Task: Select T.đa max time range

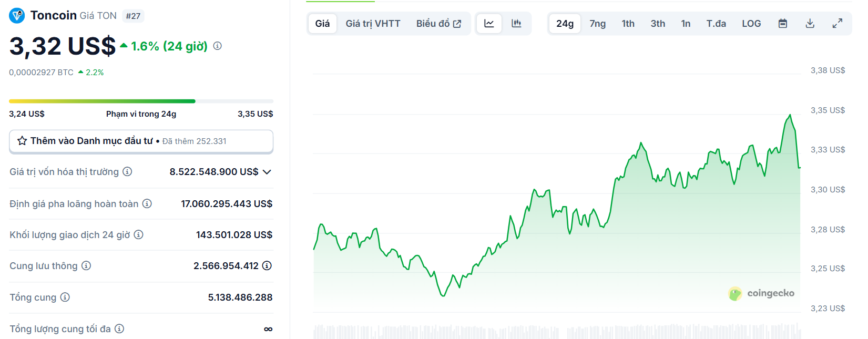Action: [716, 24]
